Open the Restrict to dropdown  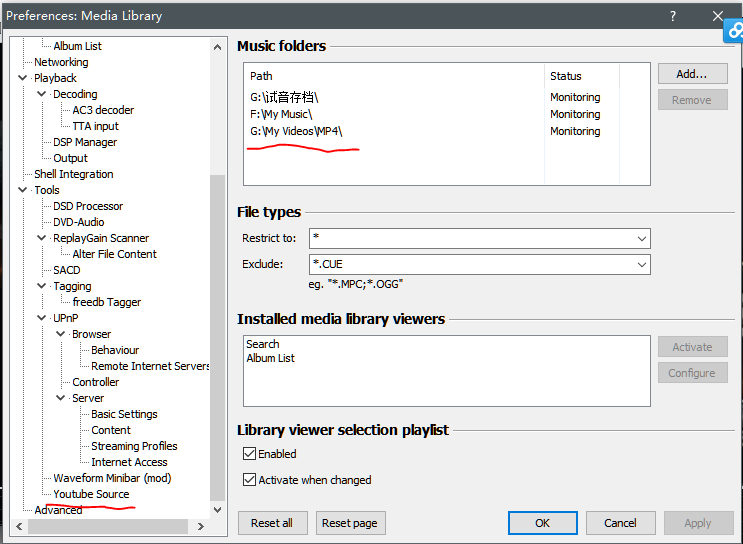click(641, 239)
